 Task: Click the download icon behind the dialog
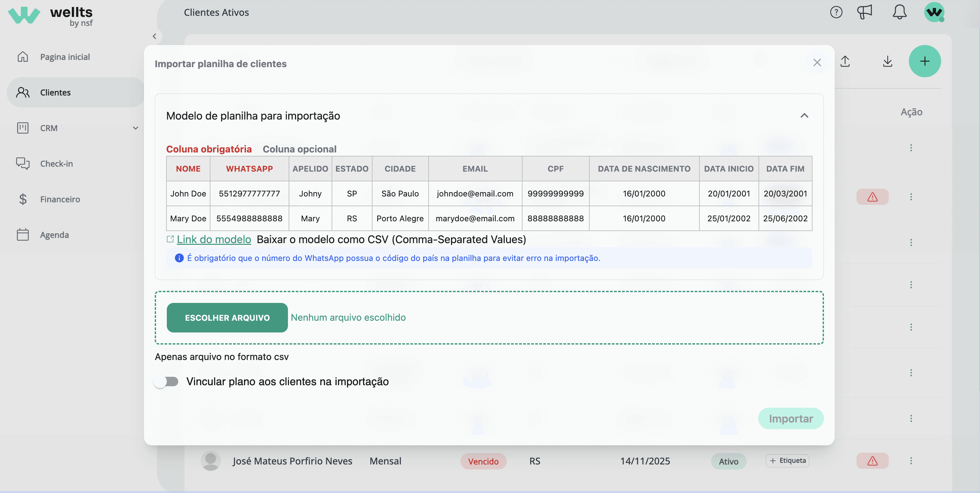(x=887, y=61)
